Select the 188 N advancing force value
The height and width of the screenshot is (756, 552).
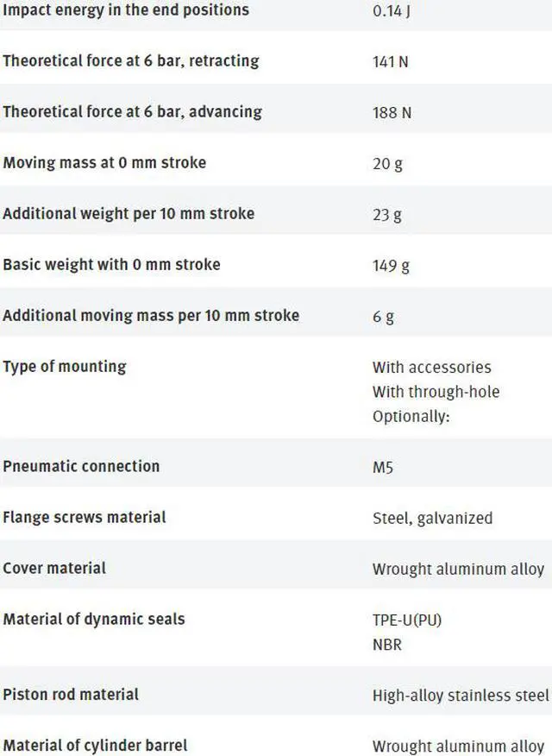pyautogui.click(x=391, y=112)
